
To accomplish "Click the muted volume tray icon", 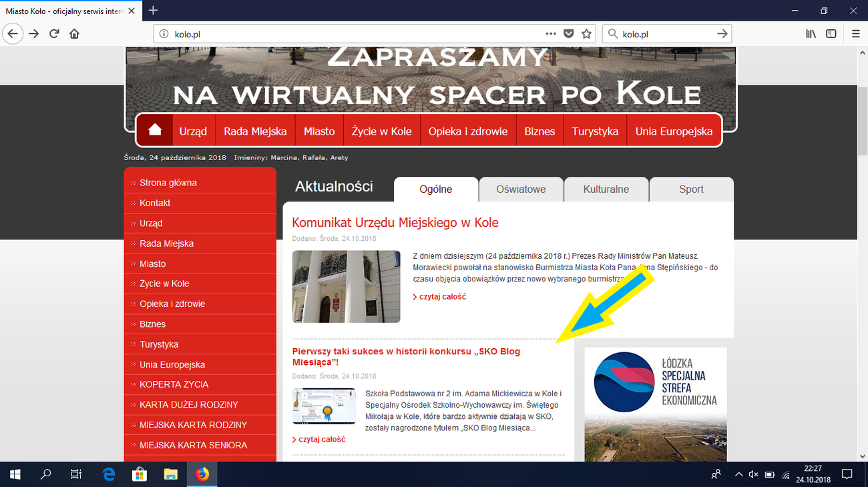I will [x=754, y=474].
